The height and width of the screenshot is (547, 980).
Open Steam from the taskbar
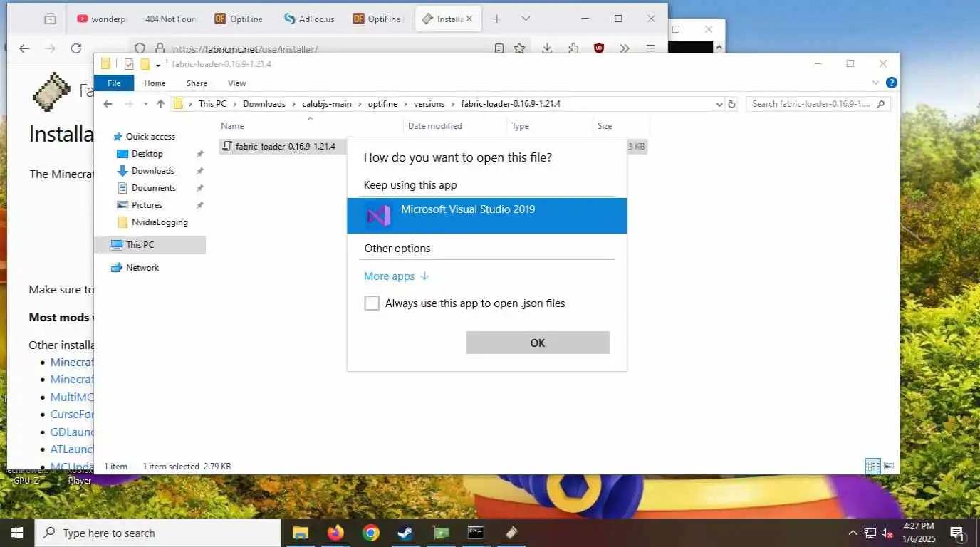coord(405,533)
